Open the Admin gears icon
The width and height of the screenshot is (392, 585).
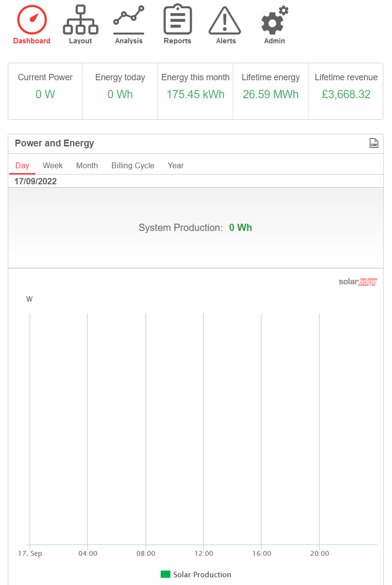274,20
